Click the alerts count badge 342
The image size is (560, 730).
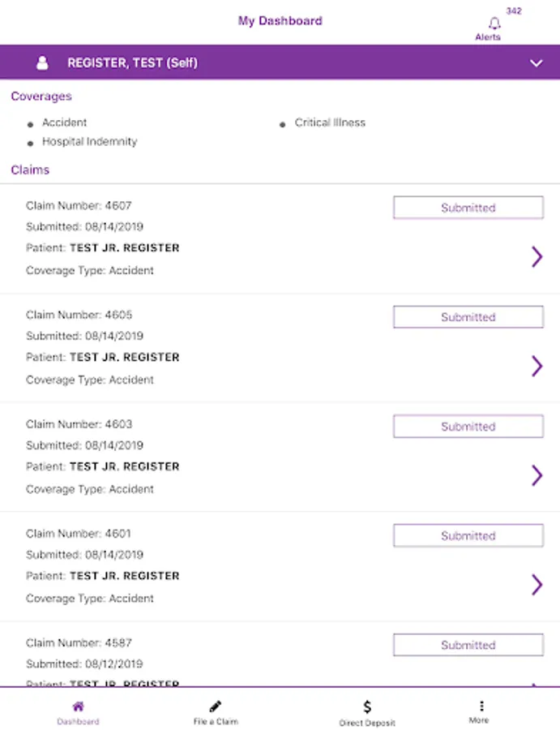(x=514, y=11)
